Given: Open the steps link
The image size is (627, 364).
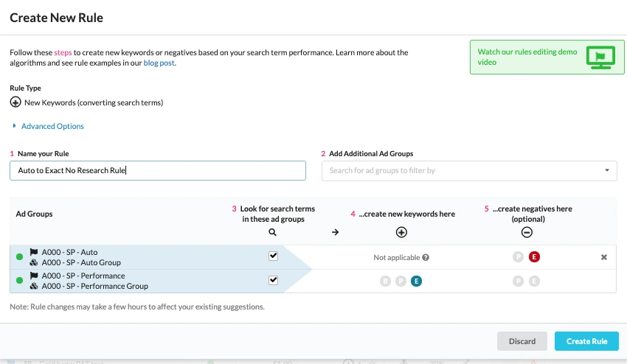Looking at the screenshot, I should click(x=63, y=53).
